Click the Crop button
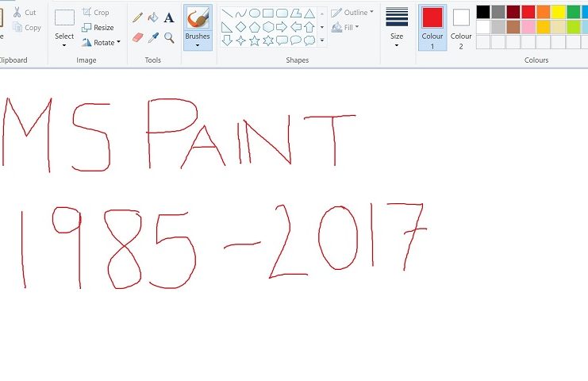 (x=96, y=13)
